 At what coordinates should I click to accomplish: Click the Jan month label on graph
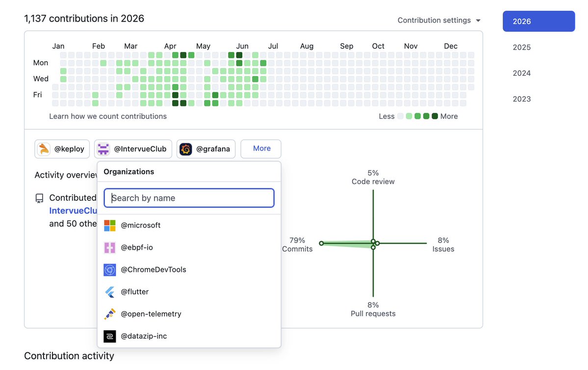coord(58,46)
